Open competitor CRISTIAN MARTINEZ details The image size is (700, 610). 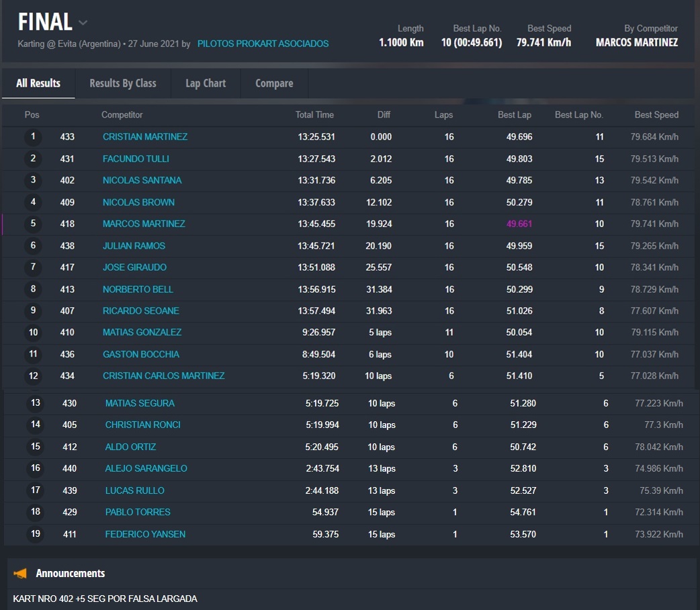point(145,137)
